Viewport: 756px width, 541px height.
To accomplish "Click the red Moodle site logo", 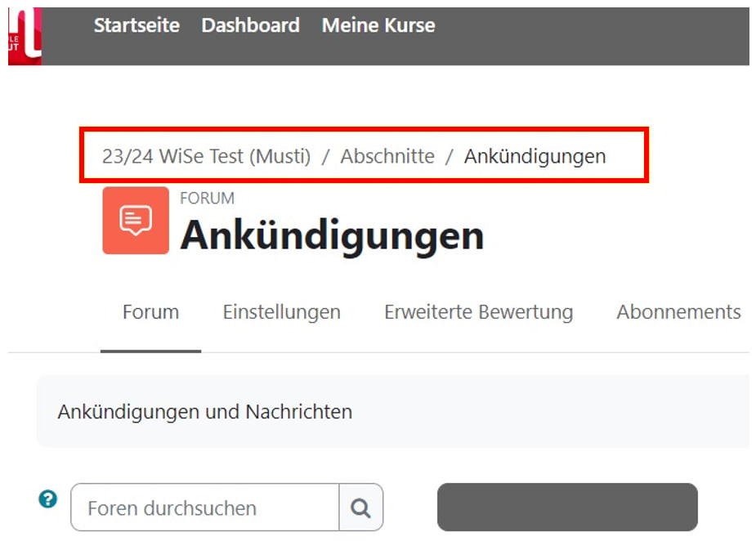I will [x=25, y=36].
